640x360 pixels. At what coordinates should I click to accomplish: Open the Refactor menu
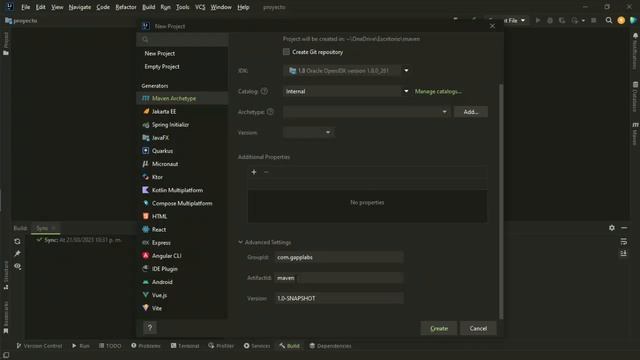point(126,7)
